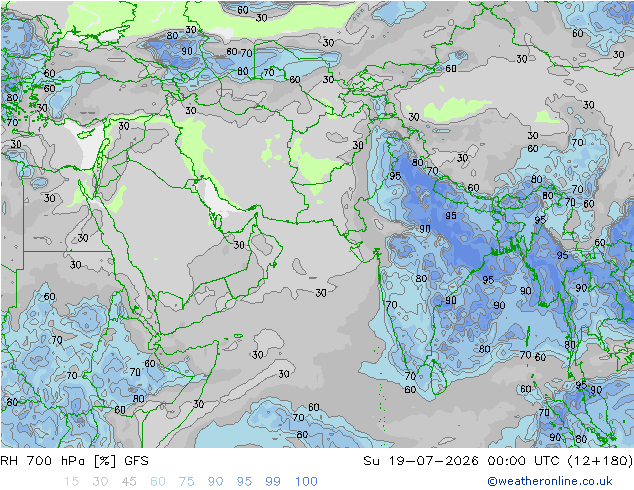Click the weatheronline.co.uk copyright link
634x490 pixels.
coord(549,481)
